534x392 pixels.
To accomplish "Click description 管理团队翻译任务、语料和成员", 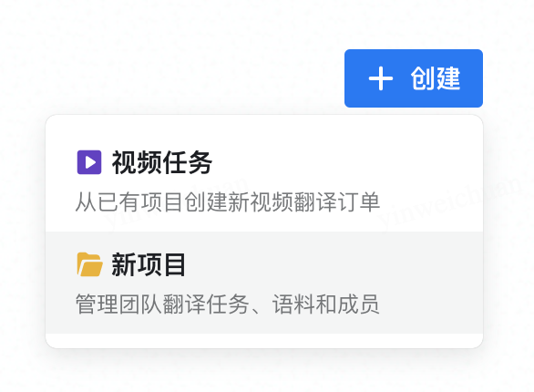I will (x=227, y=304).
